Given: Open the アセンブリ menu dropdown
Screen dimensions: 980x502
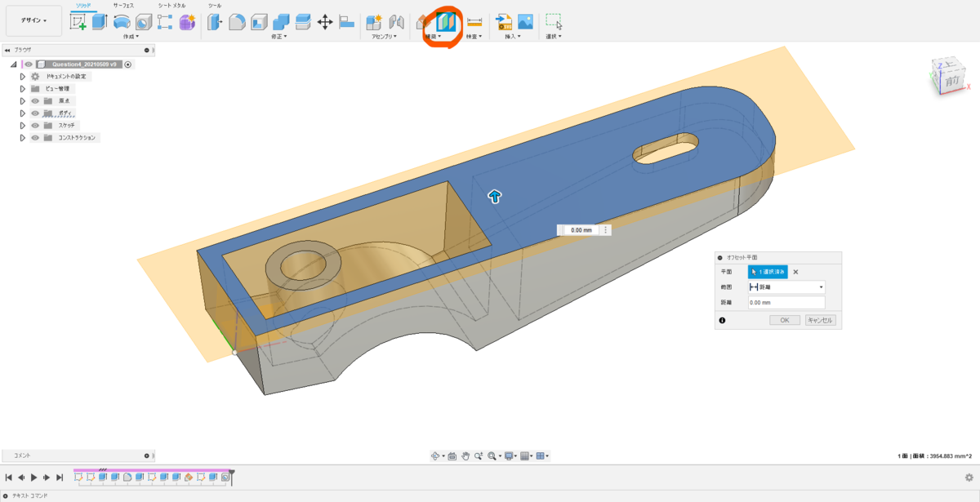Looking at the screenshot, I should point(384,37).
